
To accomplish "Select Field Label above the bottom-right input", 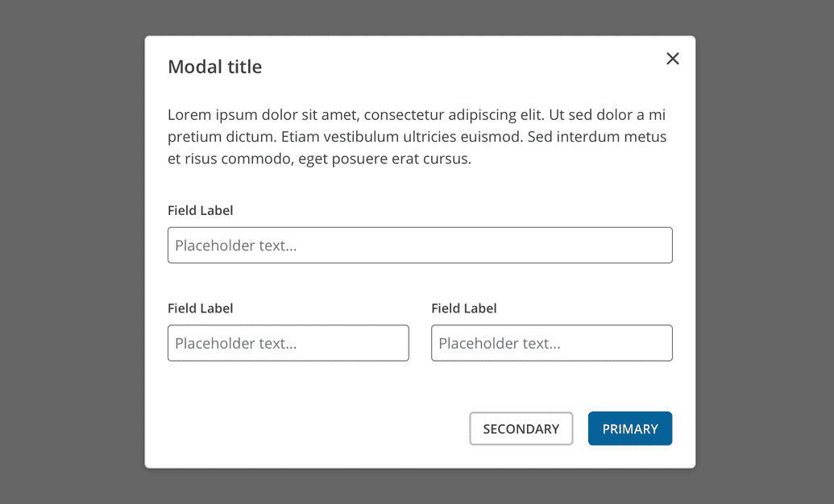I will point(463,308).
